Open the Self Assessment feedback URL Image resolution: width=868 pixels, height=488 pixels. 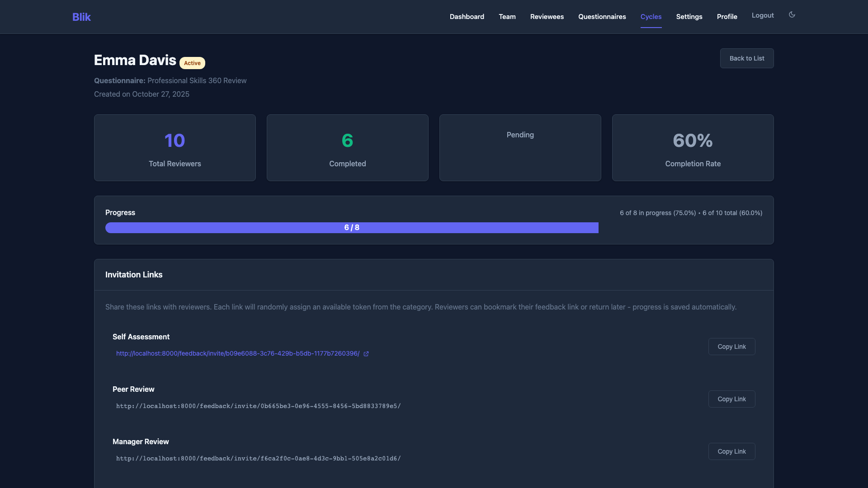[237, 353]
